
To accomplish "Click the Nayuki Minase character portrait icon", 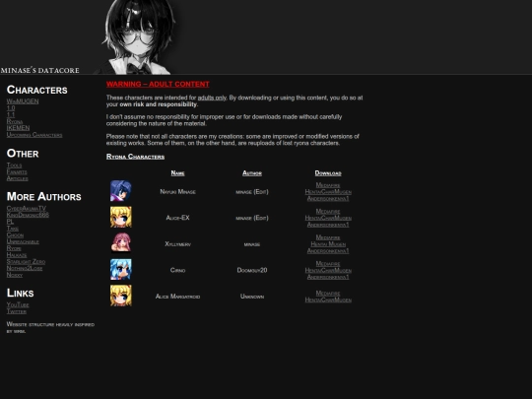I will pos(121,191).
